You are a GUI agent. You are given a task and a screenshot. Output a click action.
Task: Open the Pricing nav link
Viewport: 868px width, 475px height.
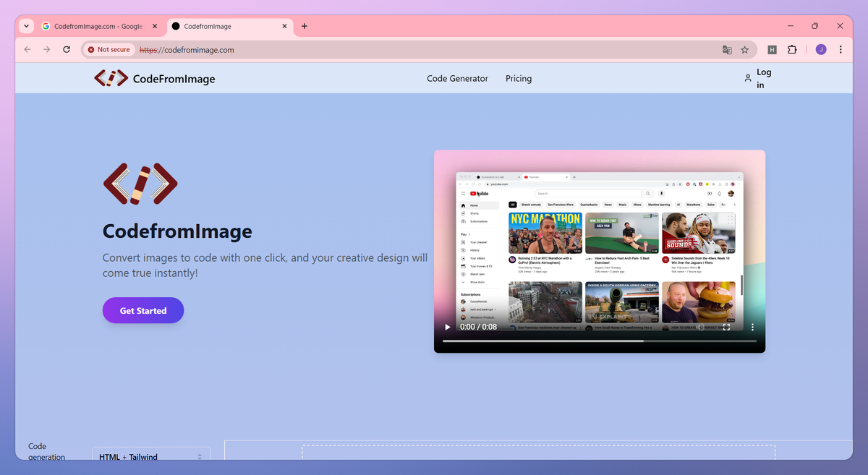(519, 79)
